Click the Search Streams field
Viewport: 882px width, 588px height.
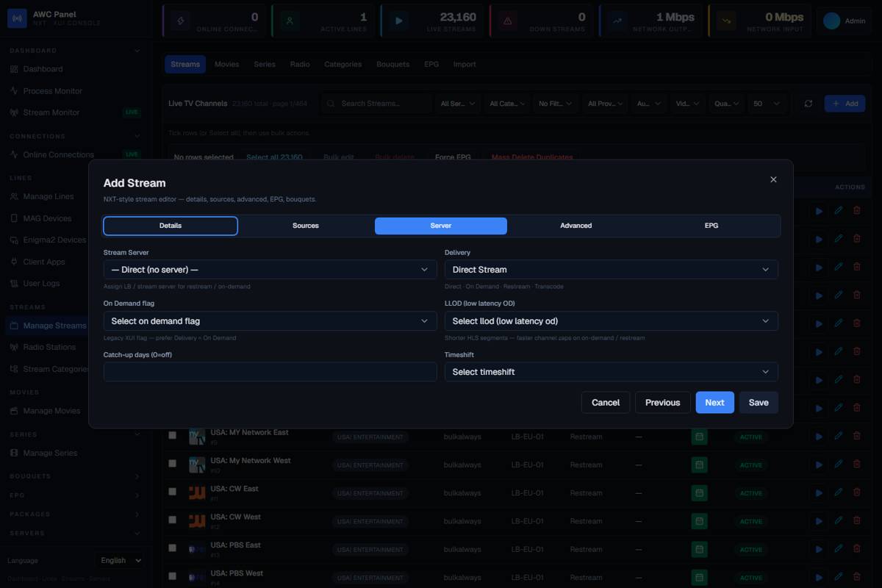pyautogui.click(x=376, y=104)
